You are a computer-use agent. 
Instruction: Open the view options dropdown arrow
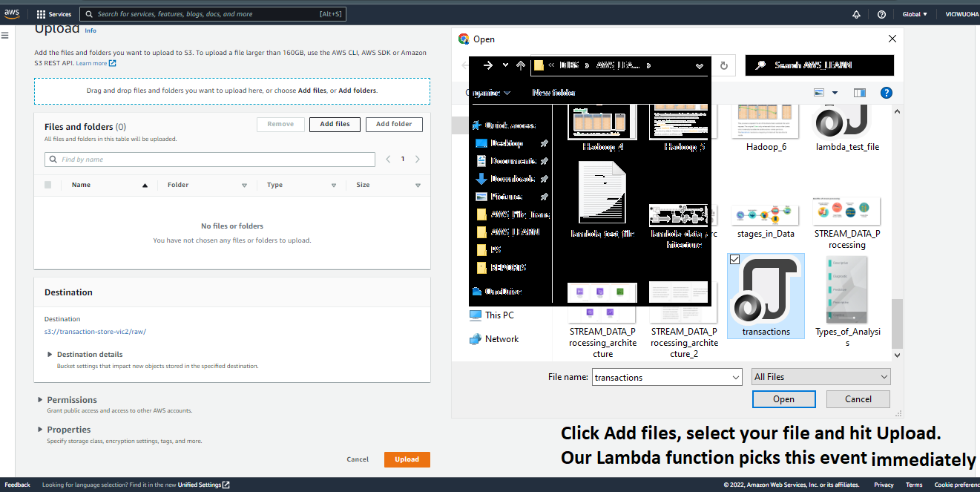coord(835,93)
